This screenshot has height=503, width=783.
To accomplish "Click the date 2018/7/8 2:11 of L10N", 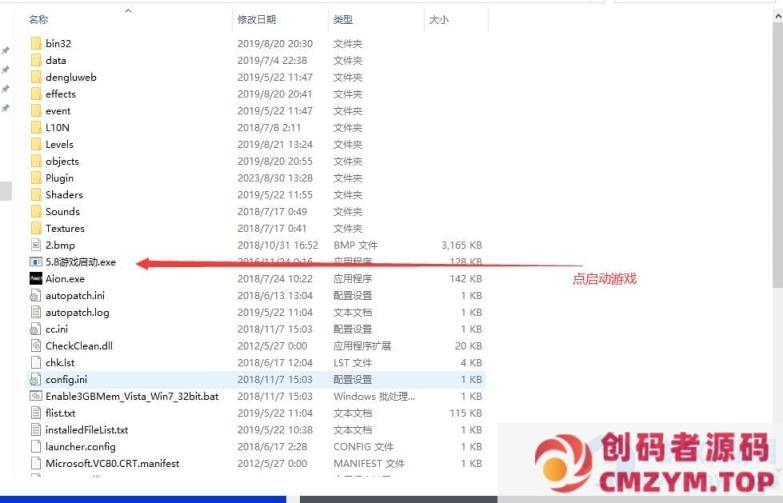I will point(269,127).
